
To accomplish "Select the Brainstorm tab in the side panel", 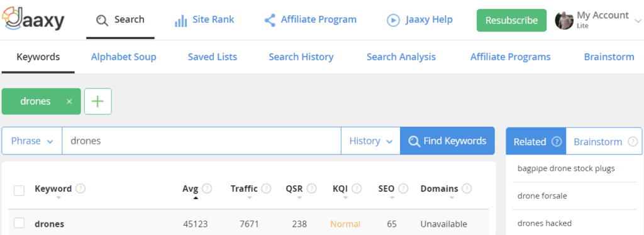I will tap(604, 141).
